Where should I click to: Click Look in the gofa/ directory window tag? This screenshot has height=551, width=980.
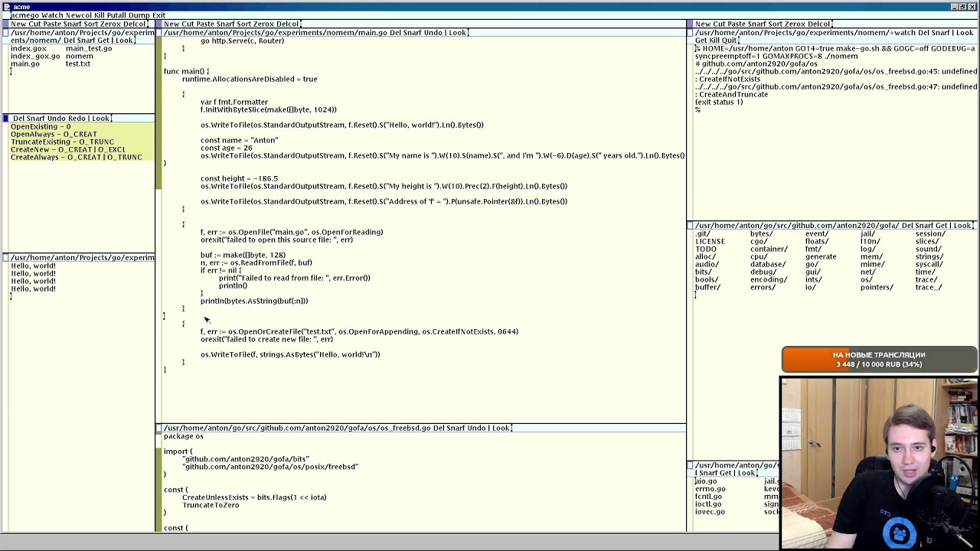[962, 225]
